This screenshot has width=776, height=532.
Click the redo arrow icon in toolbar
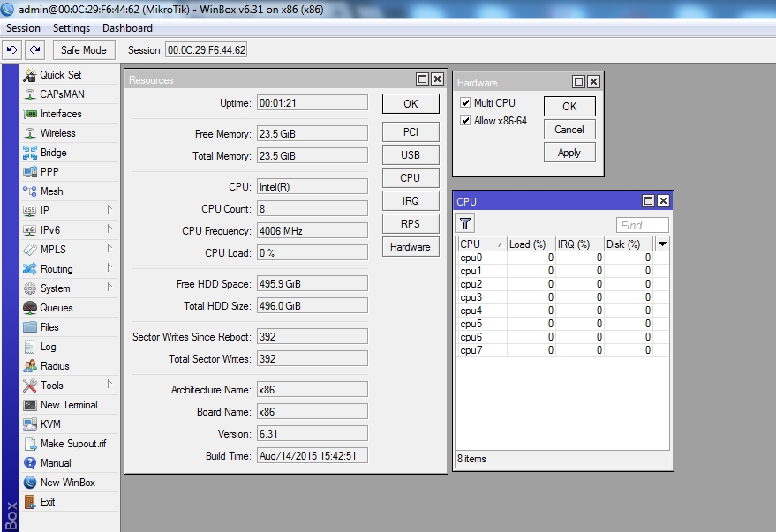point(34,50)
